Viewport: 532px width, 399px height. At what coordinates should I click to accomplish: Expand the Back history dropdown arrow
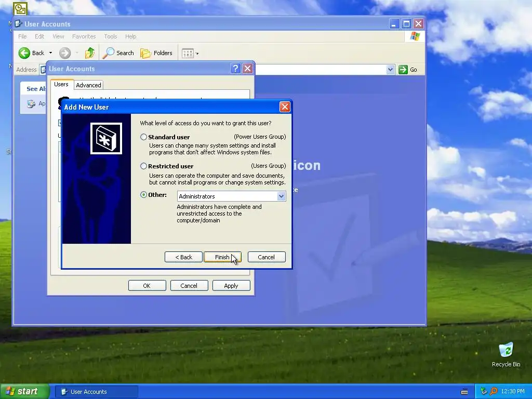click(50, 53)
